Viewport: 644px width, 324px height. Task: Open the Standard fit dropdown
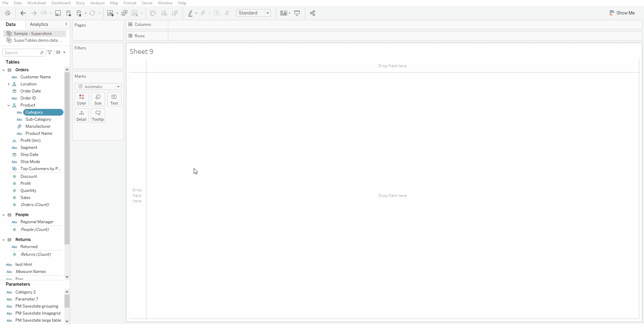pyautogui.click(x=254, y=13)
